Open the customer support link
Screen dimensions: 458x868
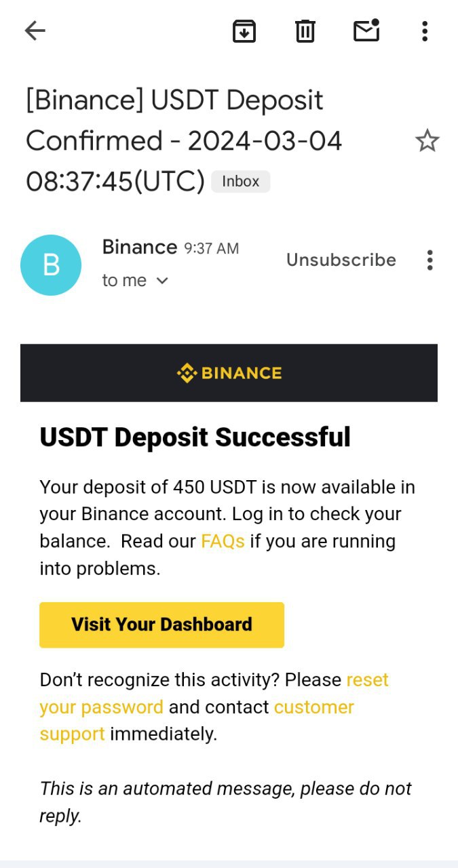pos(313,707)
